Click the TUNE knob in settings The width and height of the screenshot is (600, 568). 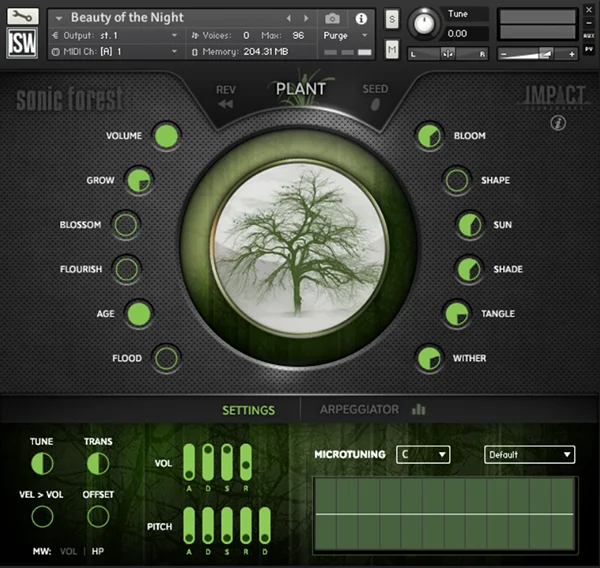point(42,464)
